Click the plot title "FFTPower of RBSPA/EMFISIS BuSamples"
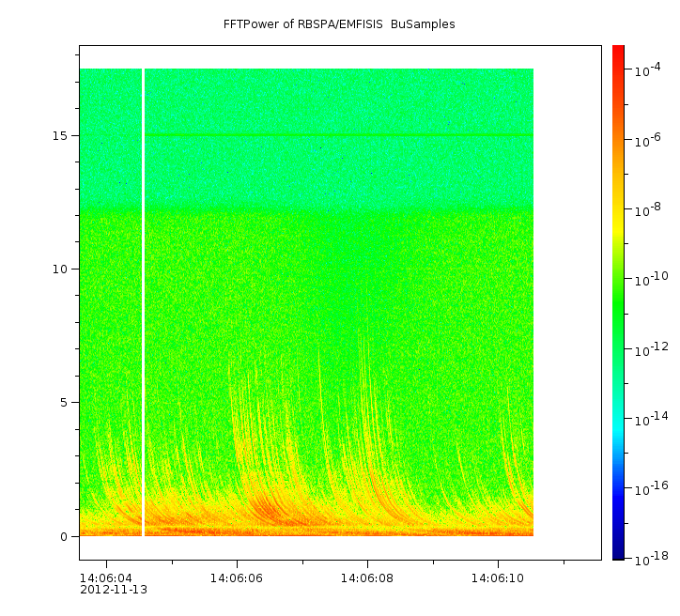 (339, 24)
